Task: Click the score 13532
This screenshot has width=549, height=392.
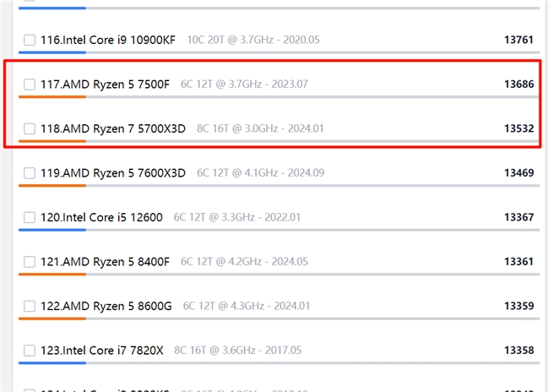Action: [519, 128]
